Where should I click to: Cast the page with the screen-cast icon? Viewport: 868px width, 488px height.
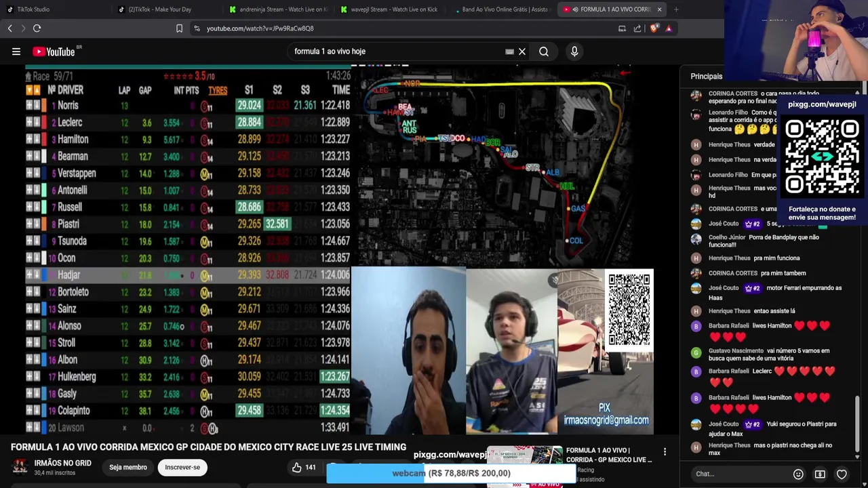click(x=622, y=28)
